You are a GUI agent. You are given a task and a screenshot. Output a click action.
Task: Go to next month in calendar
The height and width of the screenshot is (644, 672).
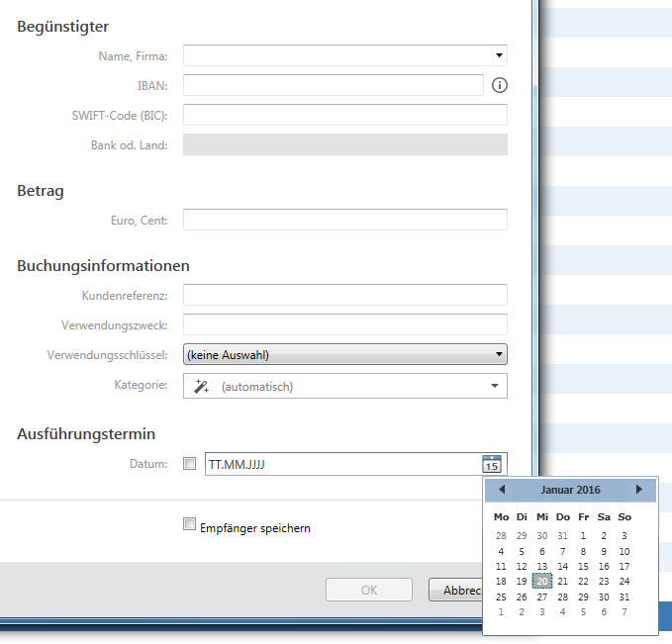point(639,490)
